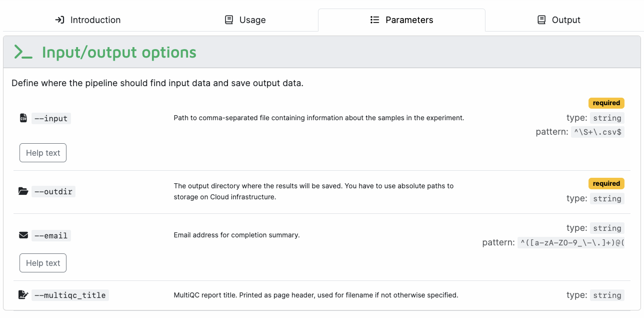This screenshot has height=318, width=644.
Task: Go to the Output tab
Action: (559, 20)
